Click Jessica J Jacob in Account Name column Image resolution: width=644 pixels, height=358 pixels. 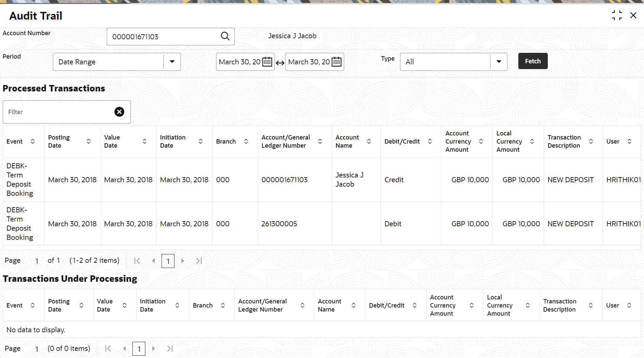pos(350,180)
